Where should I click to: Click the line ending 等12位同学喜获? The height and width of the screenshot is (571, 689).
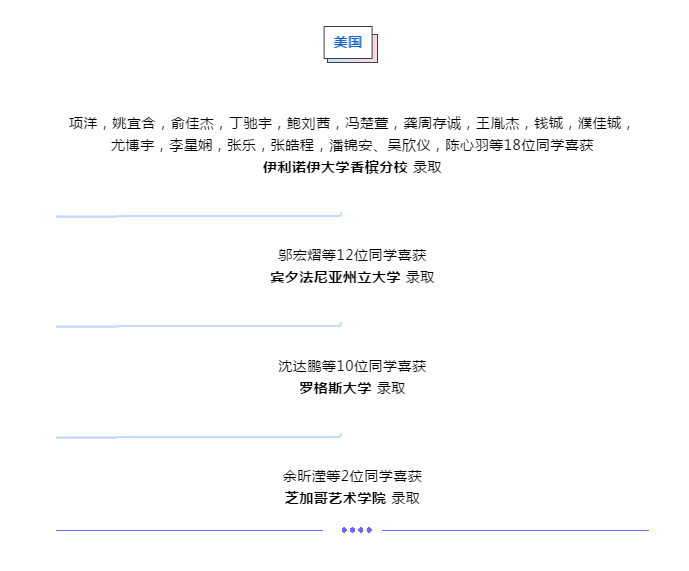click(x=352, y=255)
